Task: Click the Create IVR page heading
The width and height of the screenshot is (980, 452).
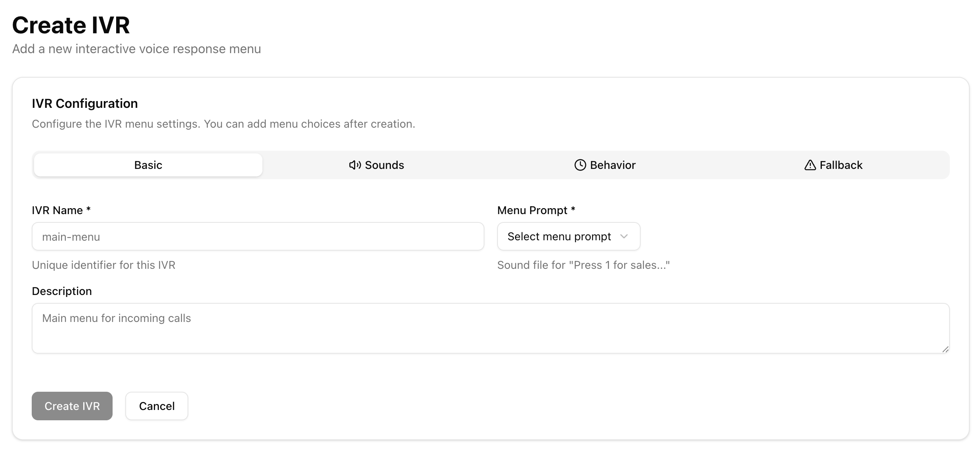Action: point(71,25)
